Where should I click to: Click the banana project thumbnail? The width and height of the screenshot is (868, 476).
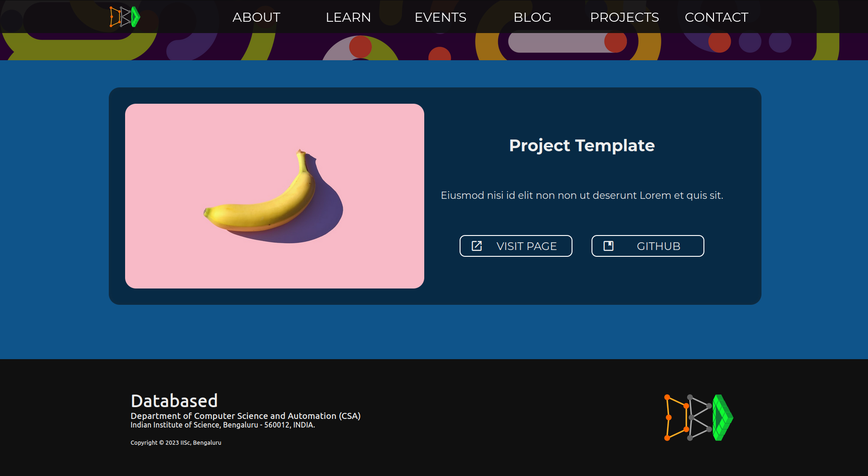pos(274,196)
